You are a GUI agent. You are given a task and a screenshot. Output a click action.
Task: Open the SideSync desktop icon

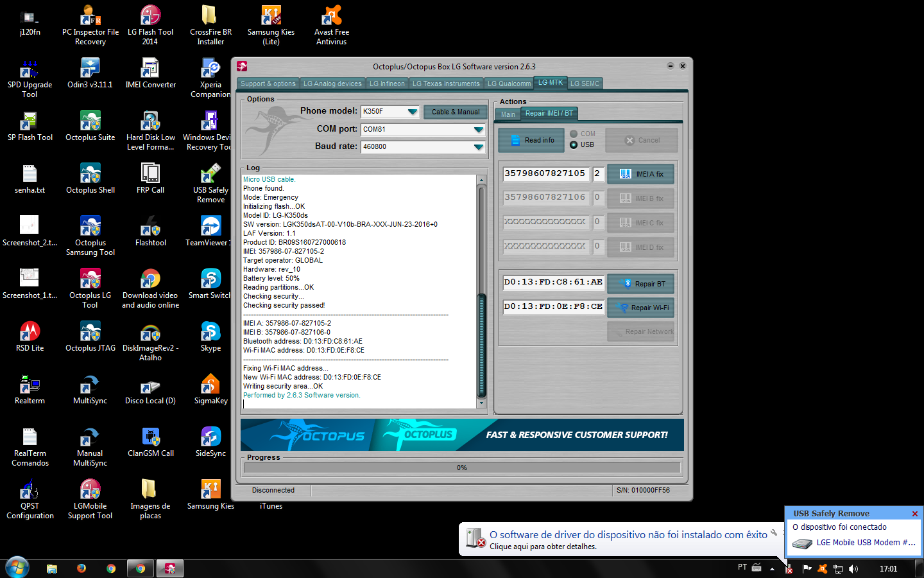(x=210, y=442)
